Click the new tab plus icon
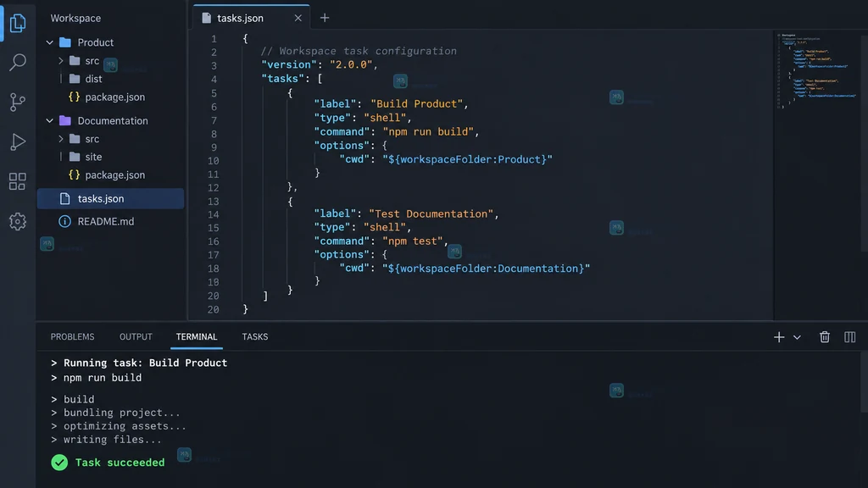Screen dimensions: 868x488 click(325, 18)
